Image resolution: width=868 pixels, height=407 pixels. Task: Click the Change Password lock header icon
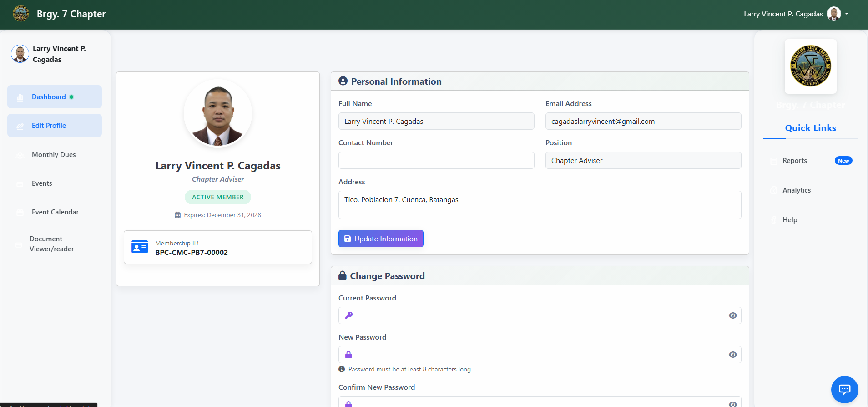point(343,275)
